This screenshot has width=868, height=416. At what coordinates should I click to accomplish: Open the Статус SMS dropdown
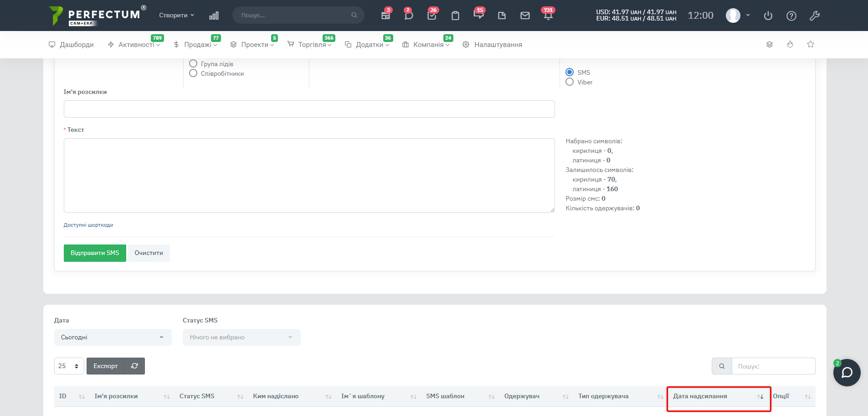pos(241,337)
